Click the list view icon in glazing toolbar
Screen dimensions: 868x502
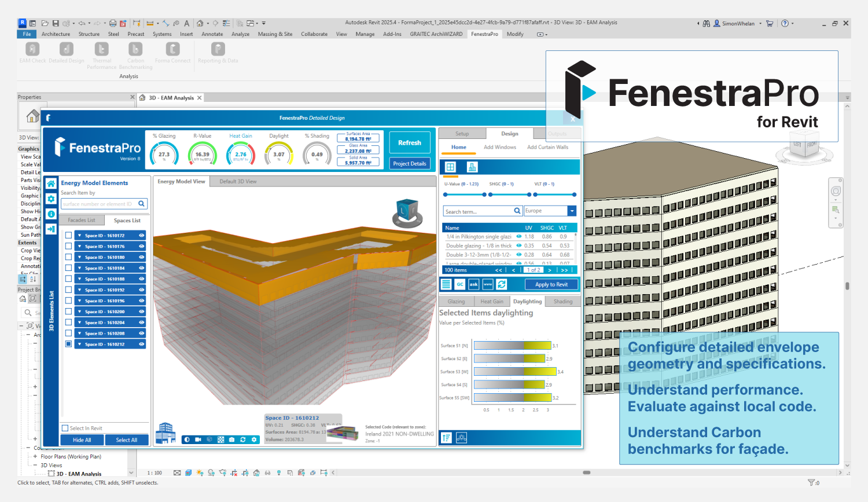(446, 284)
